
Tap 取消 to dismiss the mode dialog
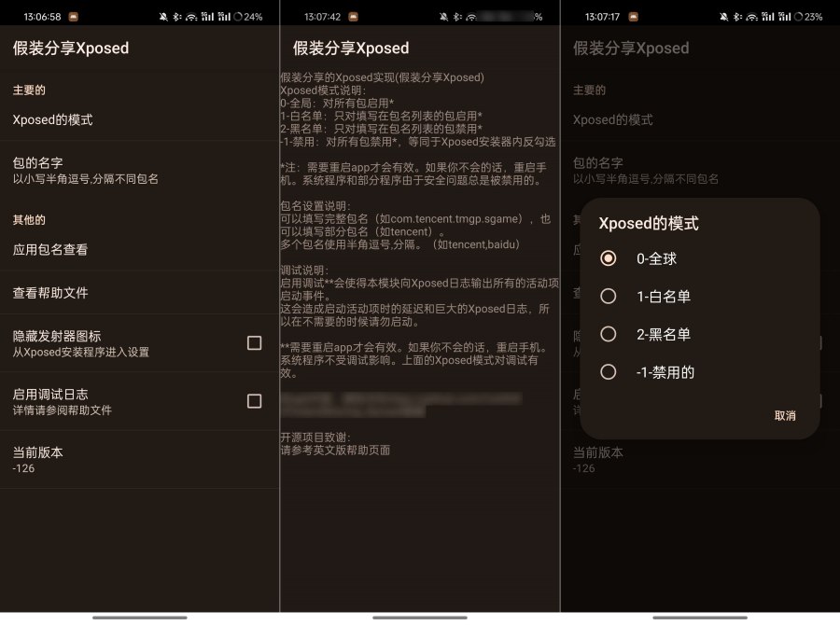(787, 417)
